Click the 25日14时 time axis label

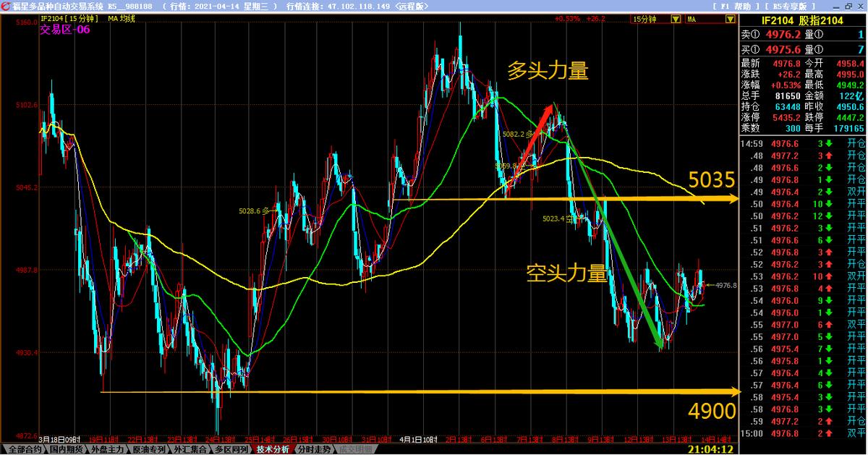[259, 439]
